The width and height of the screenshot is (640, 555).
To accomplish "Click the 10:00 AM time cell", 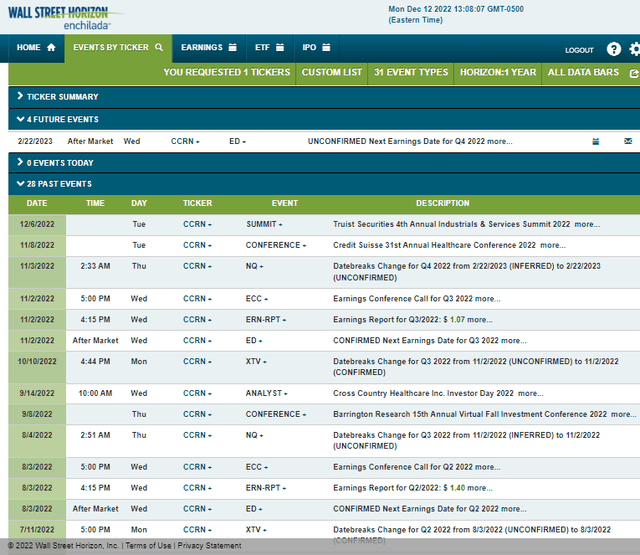I will pyautogui.click(x=95, y=393).
